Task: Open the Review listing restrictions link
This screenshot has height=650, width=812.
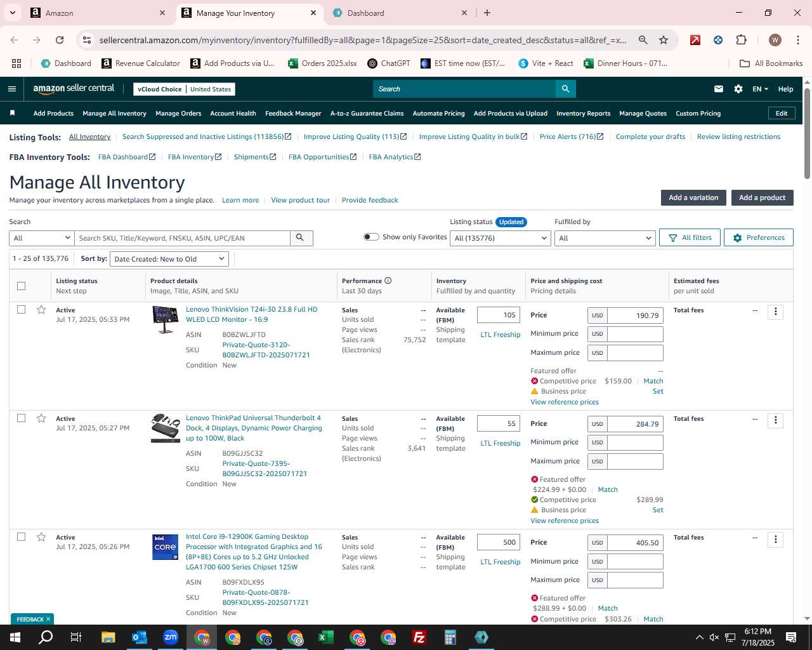Action: click(x=738, y=136)
